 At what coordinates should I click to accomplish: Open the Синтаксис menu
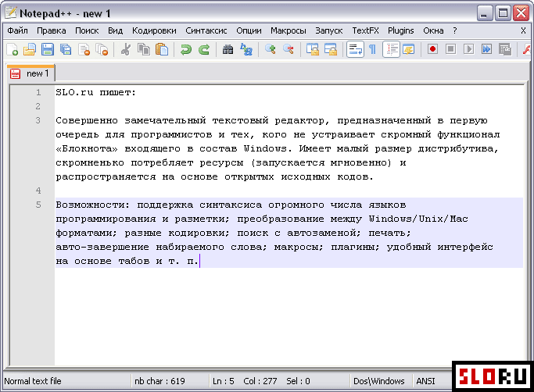(206, 30)
